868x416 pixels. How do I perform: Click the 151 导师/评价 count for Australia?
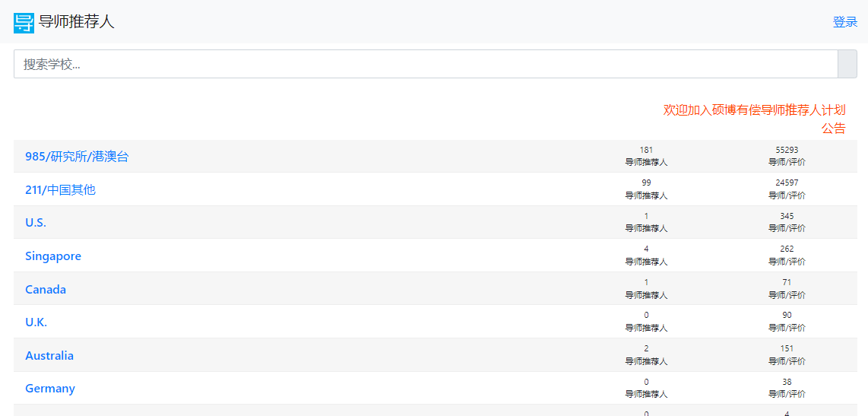point(787,355)
